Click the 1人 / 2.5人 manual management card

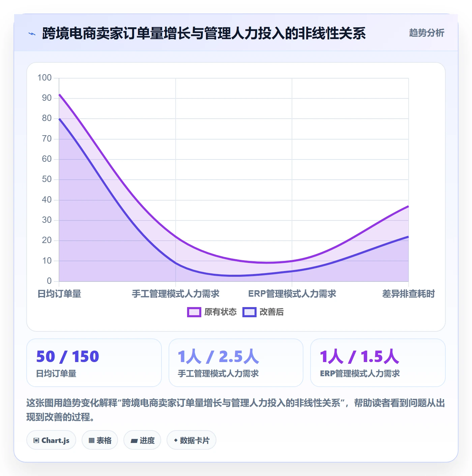click(236, 363)
